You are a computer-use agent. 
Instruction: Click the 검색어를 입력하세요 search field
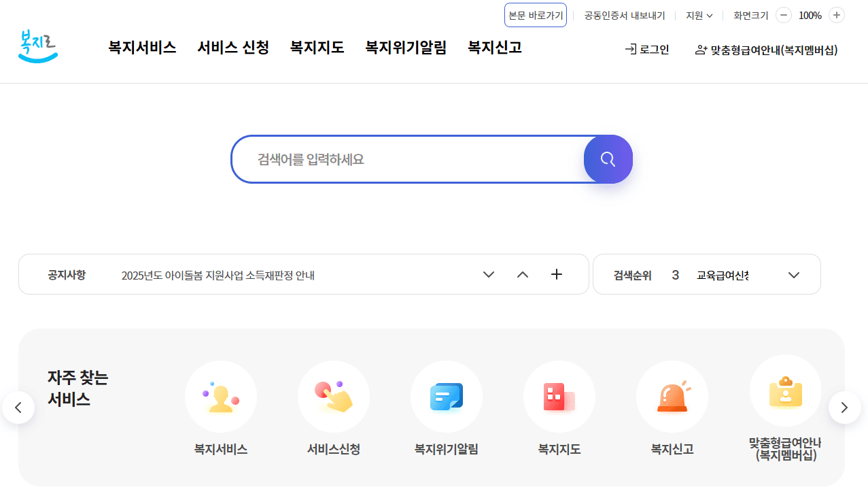[408, 159]
